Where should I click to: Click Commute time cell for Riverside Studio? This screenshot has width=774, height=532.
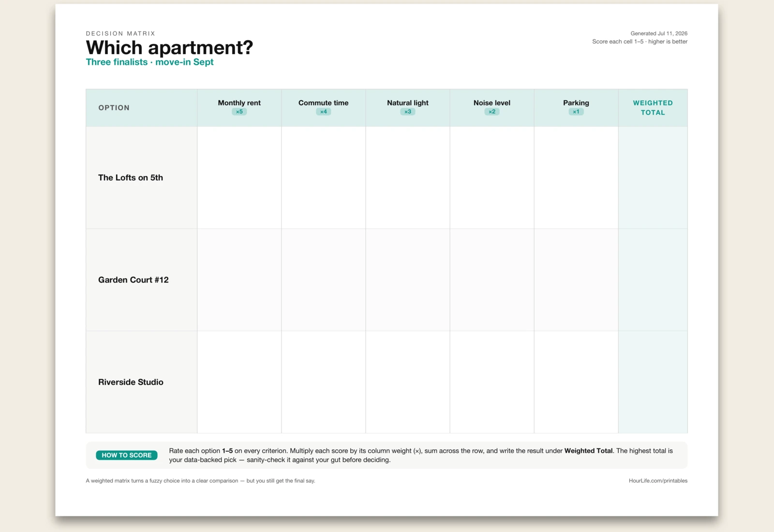[x=323, y=382]
